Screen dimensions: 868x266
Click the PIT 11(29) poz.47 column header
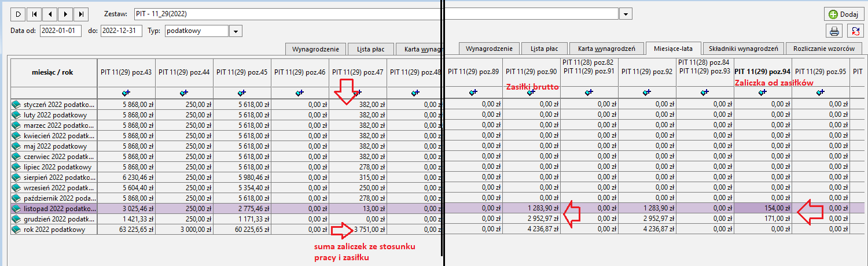point(358,72)
